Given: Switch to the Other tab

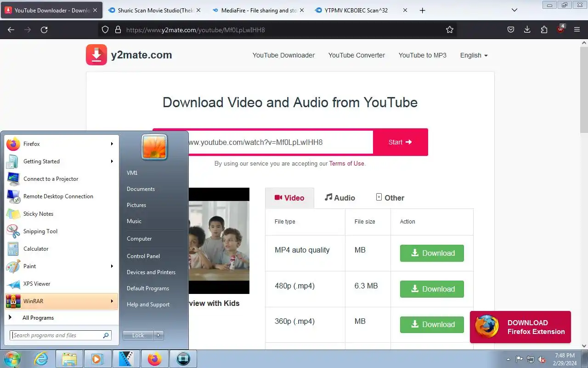Looking at the screenshot, I should coord(390,198).
